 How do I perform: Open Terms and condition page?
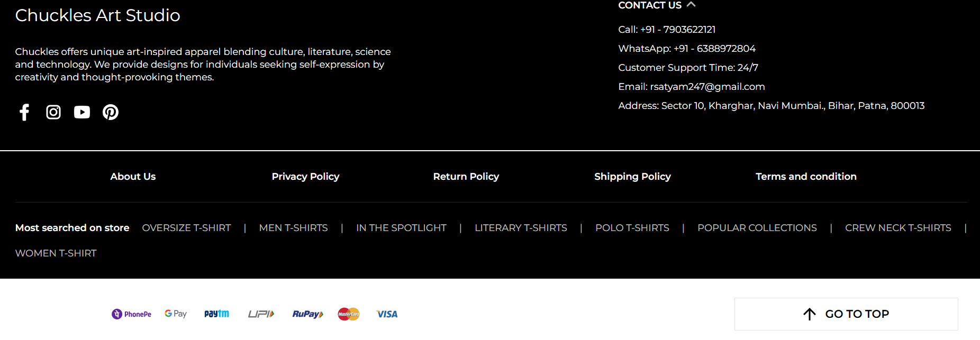[x=806, y=177]
